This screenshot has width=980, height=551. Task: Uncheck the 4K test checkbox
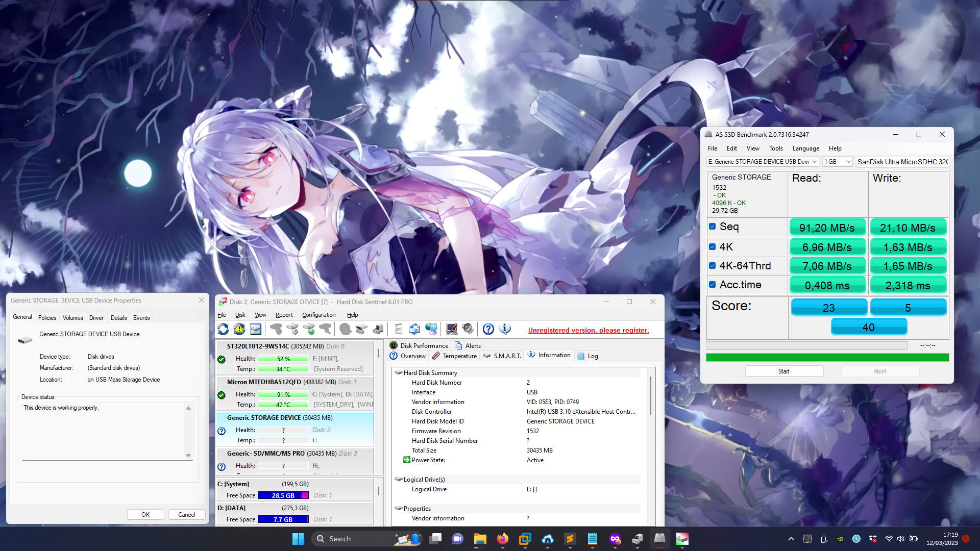(712, 247)
